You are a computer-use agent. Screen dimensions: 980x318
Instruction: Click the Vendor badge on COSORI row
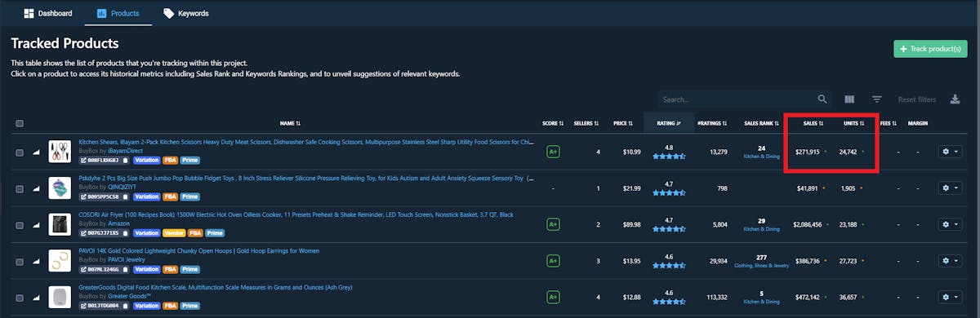point(175,233)
